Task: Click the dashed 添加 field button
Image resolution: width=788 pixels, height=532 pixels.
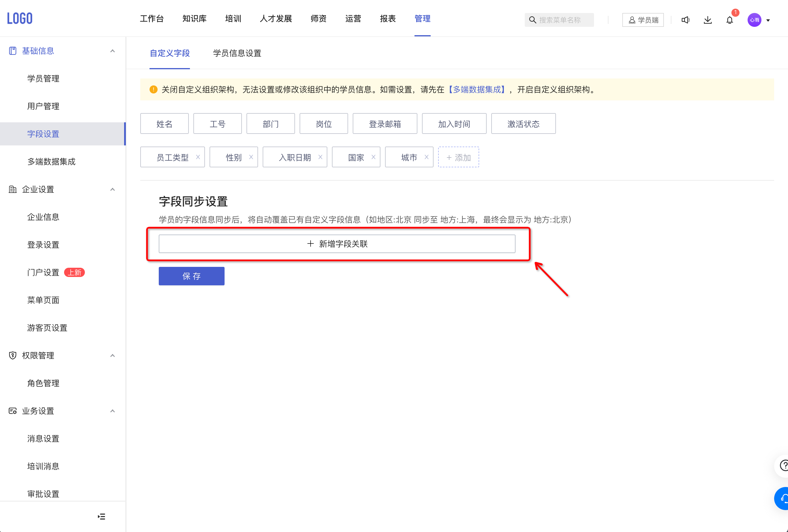Action: click(458, 157)
